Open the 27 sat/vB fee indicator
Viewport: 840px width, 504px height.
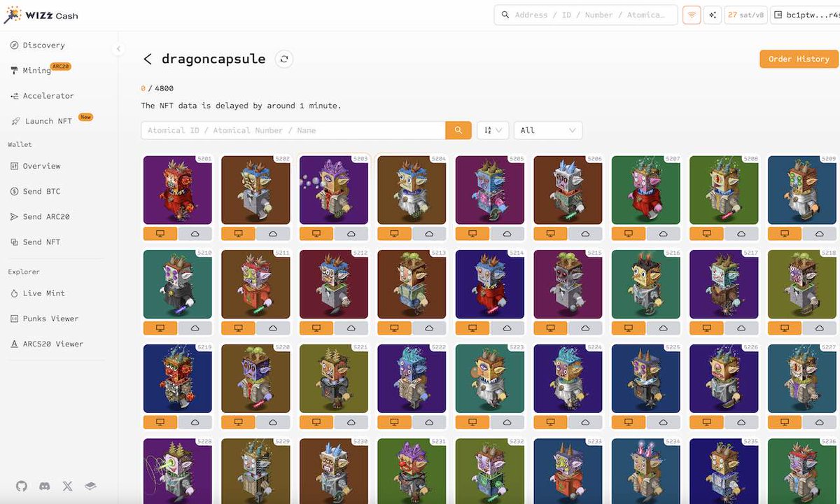(745, 15)
